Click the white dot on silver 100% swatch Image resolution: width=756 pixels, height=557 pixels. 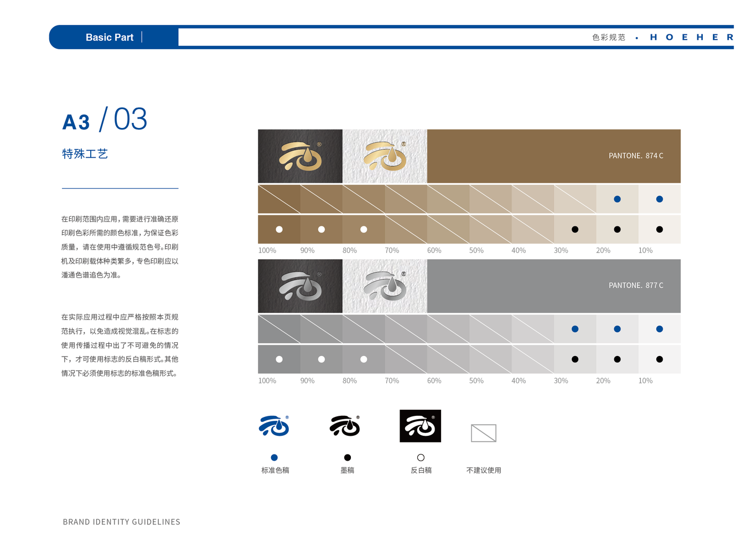coord(279,359)
